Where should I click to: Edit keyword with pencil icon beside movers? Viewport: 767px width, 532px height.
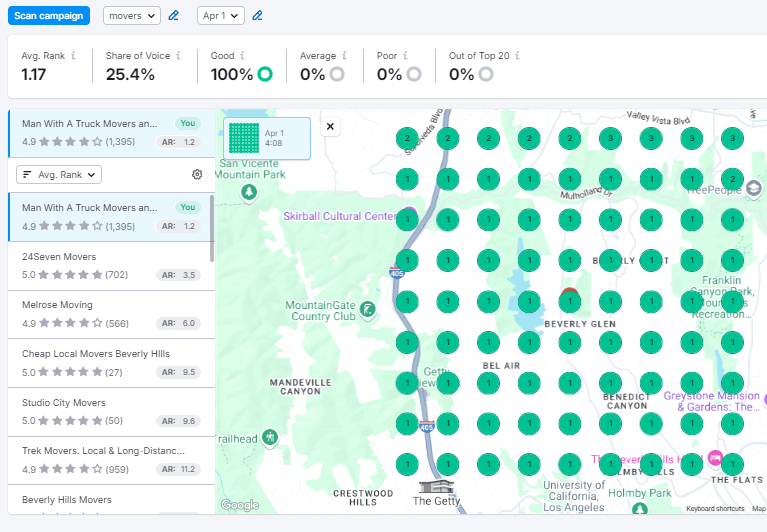click(x=173, y=16)
